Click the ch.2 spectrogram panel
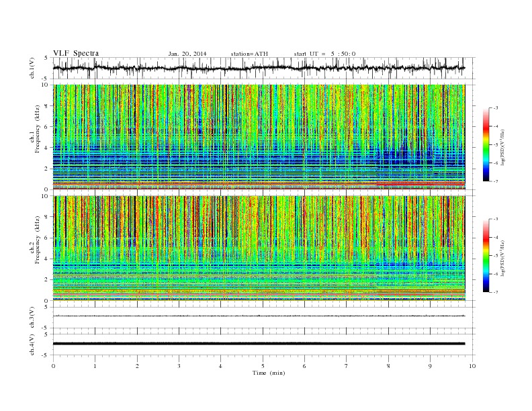This screenshot has height=411, width=532. 259,248
